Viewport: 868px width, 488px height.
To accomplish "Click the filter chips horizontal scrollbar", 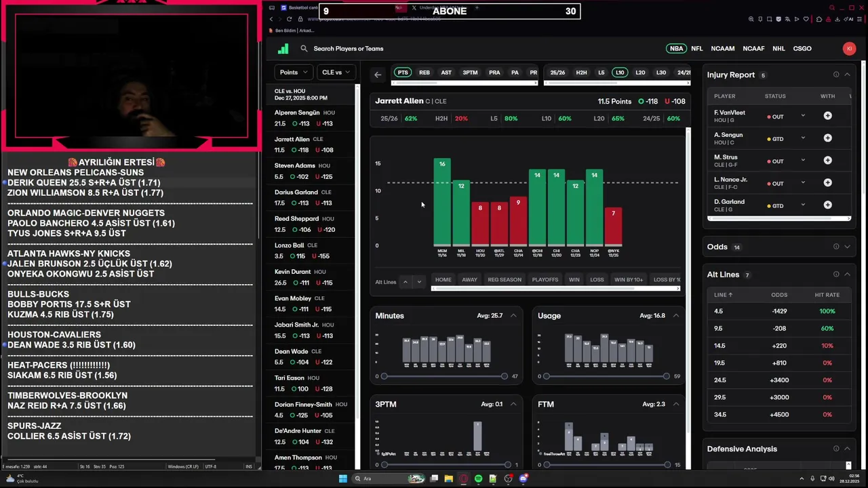I will tap(555, 289).
